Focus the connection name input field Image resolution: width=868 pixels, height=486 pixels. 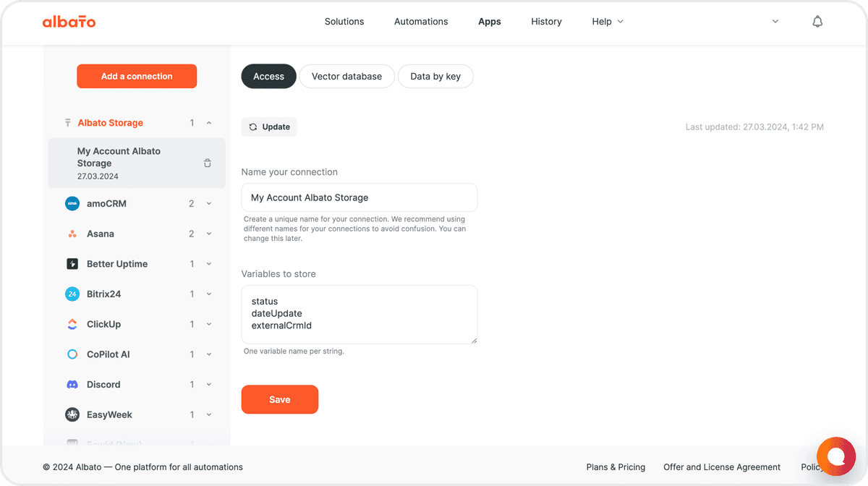359,197
